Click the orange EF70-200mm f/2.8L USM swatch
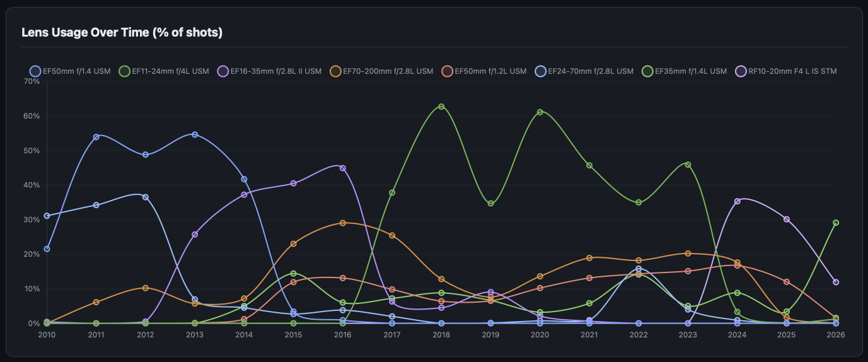 (x=336, y=71)
